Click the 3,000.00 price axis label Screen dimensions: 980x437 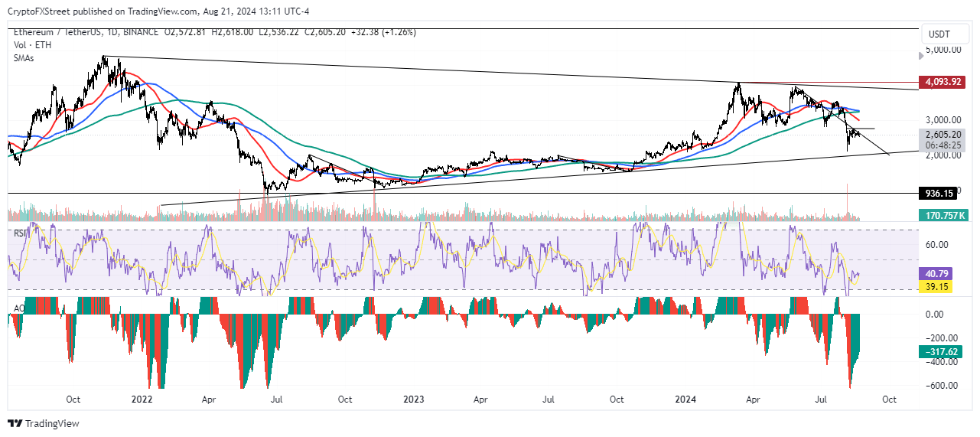[943, 119]
